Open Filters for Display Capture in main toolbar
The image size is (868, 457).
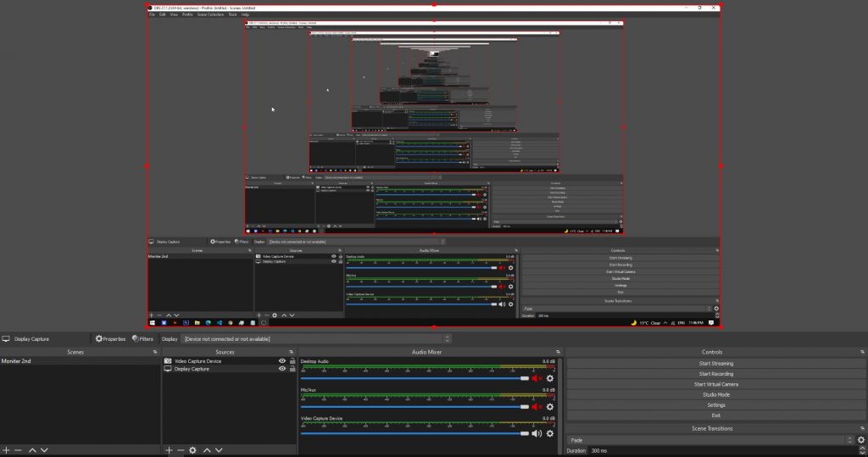142,338
